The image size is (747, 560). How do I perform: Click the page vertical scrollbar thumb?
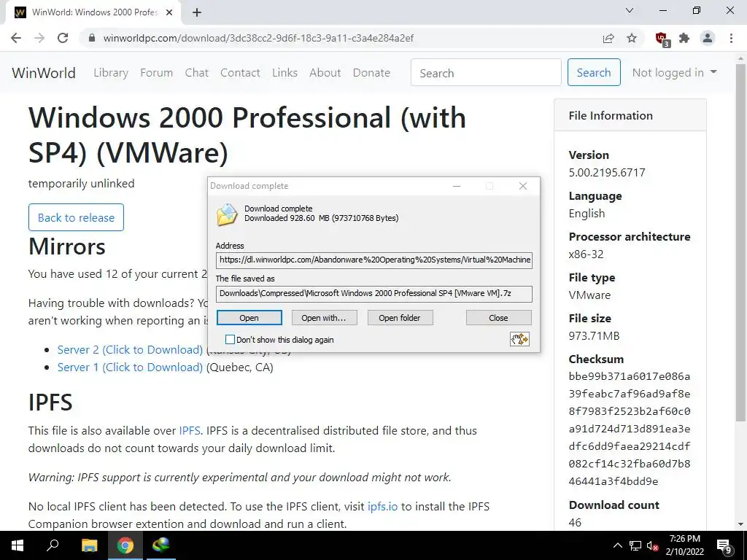740,243
